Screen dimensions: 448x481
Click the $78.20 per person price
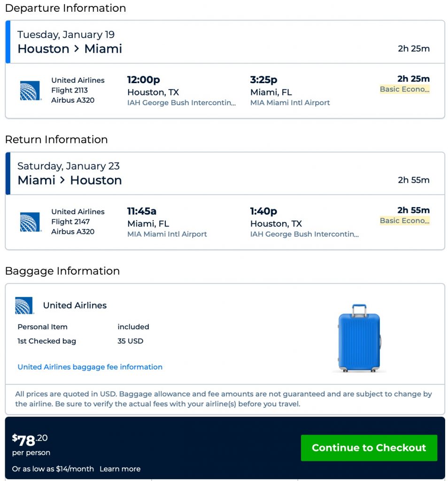coord(30,441)
